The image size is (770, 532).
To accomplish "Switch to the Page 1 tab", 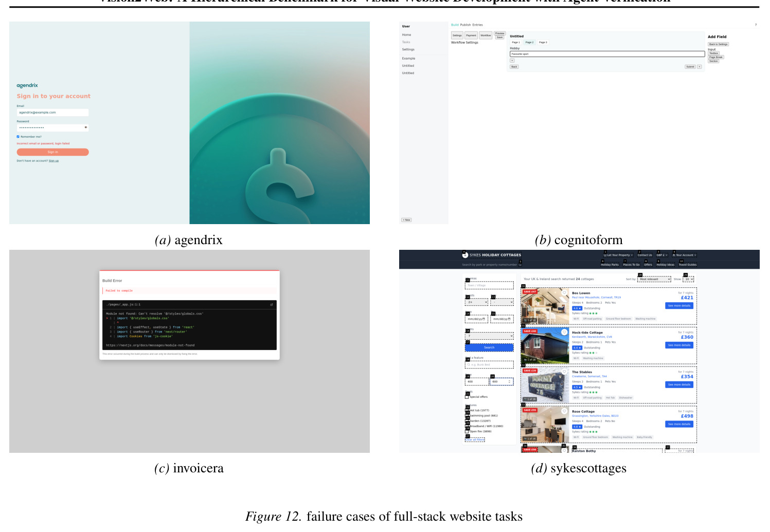I will click(x=516, y=42).
